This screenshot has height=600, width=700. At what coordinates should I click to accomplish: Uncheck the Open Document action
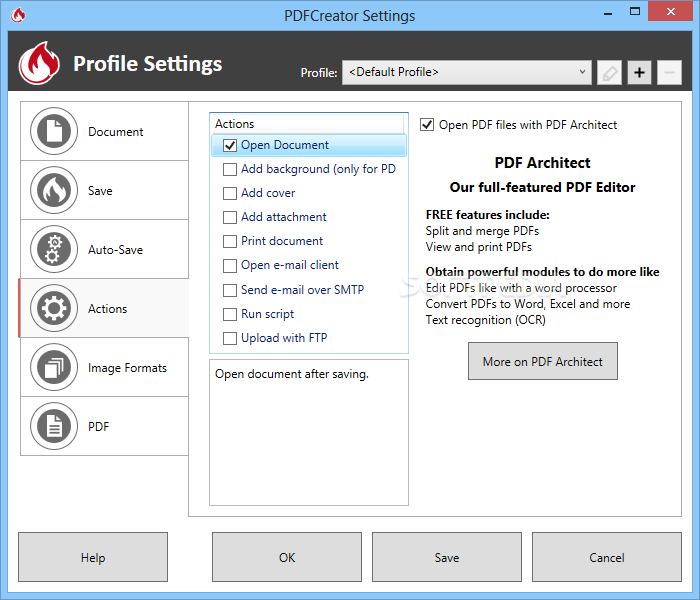click(230, 145)
